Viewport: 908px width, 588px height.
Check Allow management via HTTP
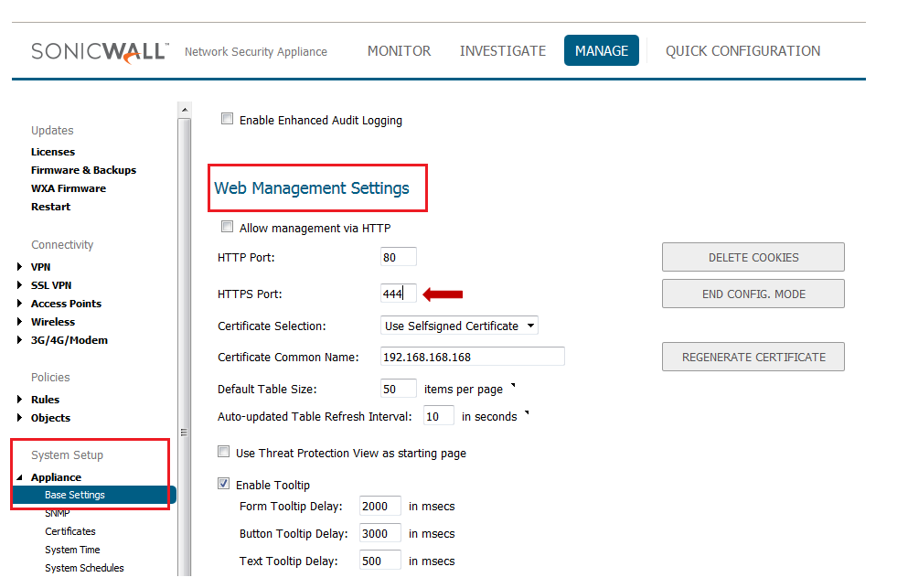[227, 227]
